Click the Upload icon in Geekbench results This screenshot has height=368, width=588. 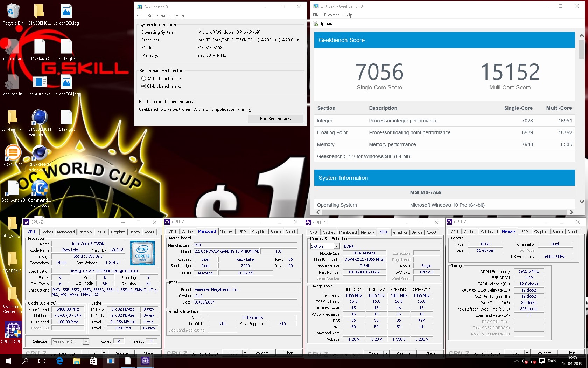tap(315, 23)
